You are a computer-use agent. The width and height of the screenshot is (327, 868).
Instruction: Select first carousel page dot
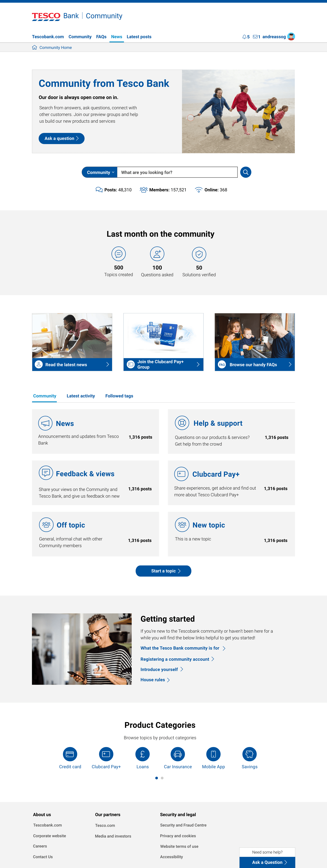click(x=157, y=778)
